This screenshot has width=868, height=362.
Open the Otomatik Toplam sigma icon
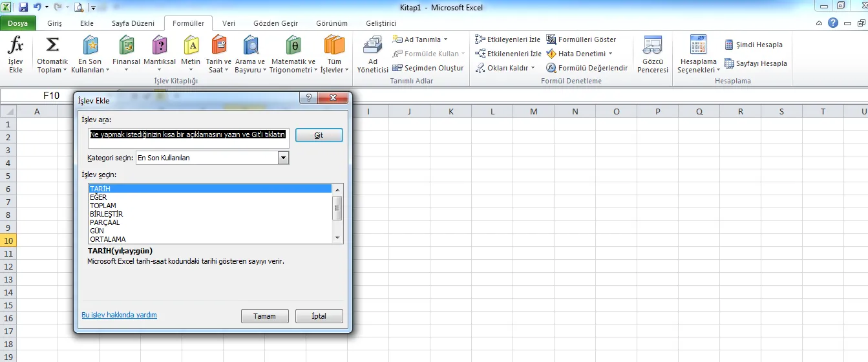52,47
